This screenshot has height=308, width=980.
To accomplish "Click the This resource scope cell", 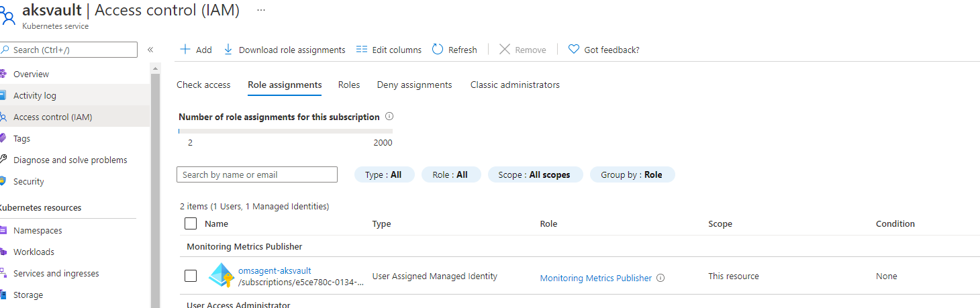I will (x=733, y=276).
